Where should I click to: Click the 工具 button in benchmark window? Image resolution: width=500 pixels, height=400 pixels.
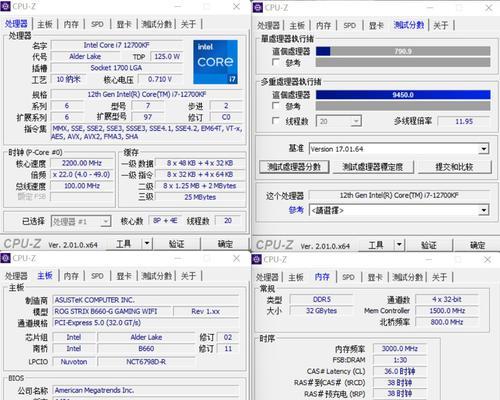coord(376,245)
